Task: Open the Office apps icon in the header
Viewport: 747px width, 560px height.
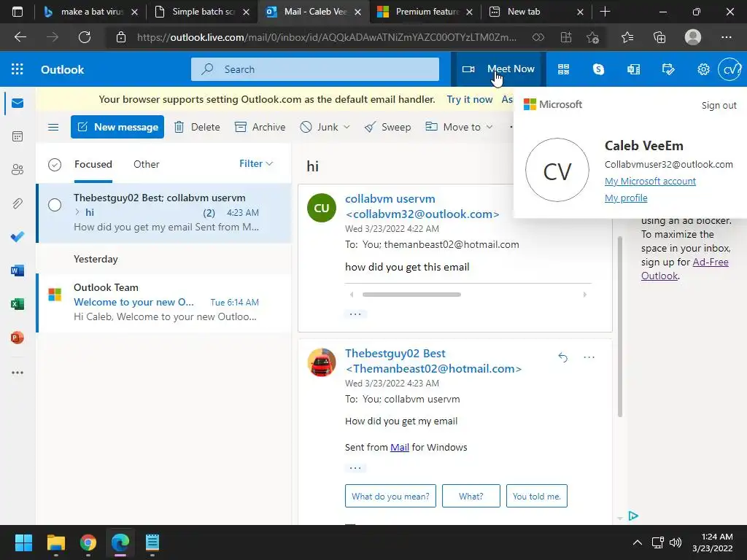Action: (x=634, y=69)
